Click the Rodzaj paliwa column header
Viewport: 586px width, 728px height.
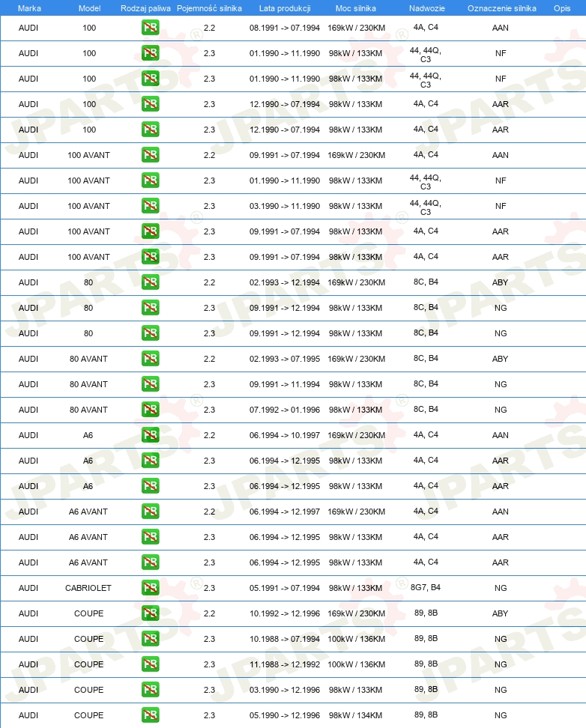click(145, 8)
